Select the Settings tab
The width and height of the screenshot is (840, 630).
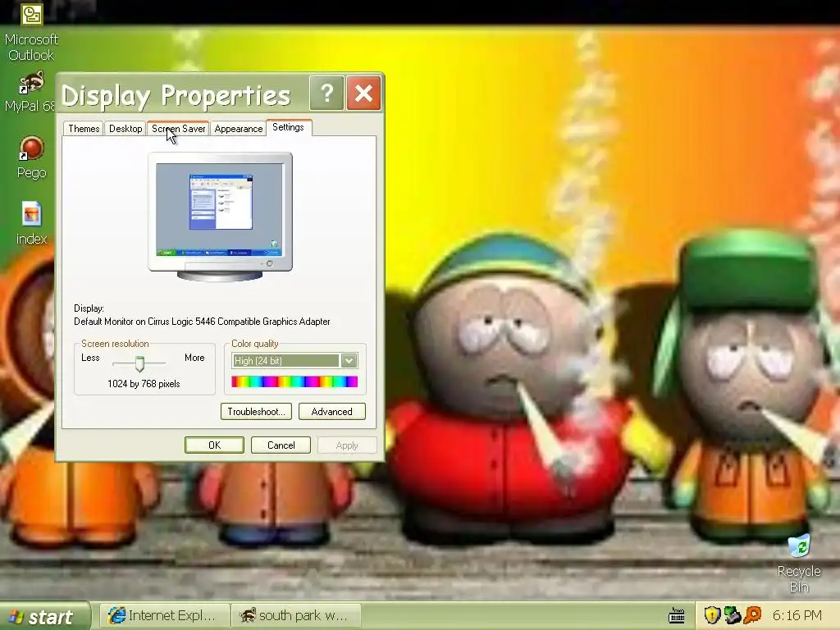coord(288,127)
